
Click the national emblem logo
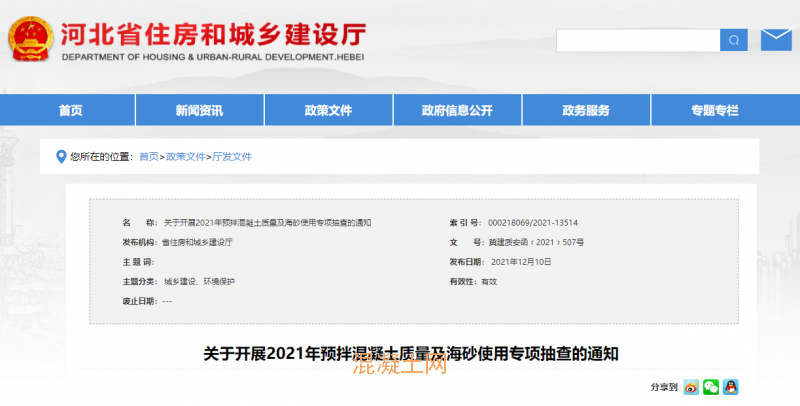29,39
